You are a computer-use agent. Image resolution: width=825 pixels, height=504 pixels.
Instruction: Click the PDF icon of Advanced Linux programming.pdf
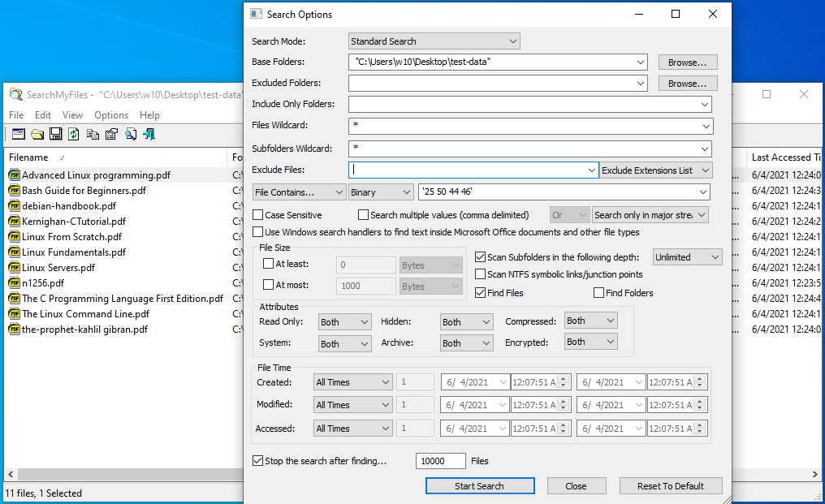[x=14, y=174]
